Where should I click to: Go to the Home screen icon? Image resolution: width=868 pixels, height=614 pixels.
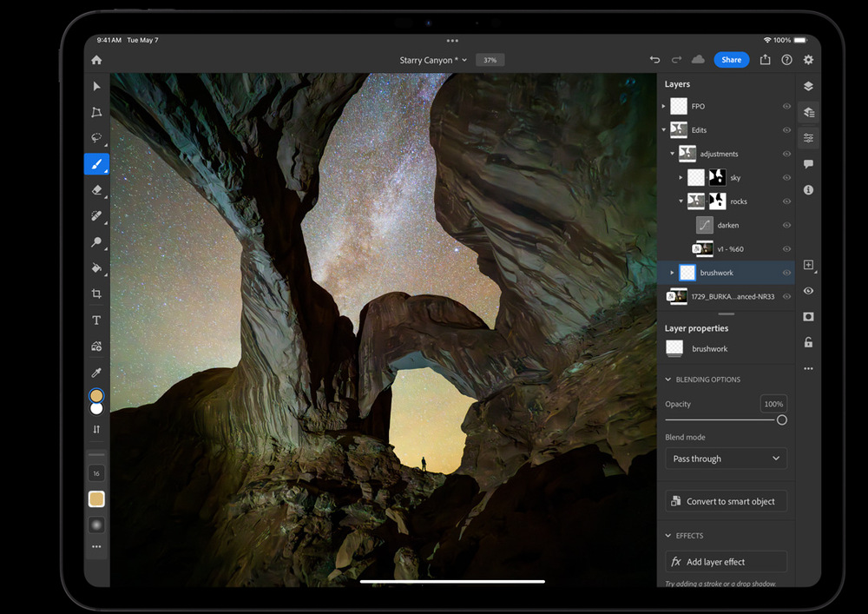(x=96, y=60)
